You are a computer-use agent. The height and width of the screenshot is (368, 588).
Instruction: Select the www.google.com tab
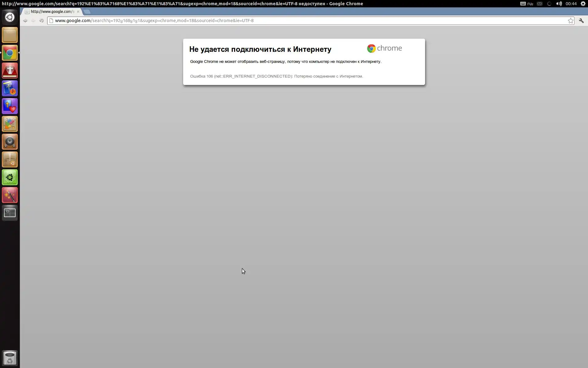tap(52, 12)
